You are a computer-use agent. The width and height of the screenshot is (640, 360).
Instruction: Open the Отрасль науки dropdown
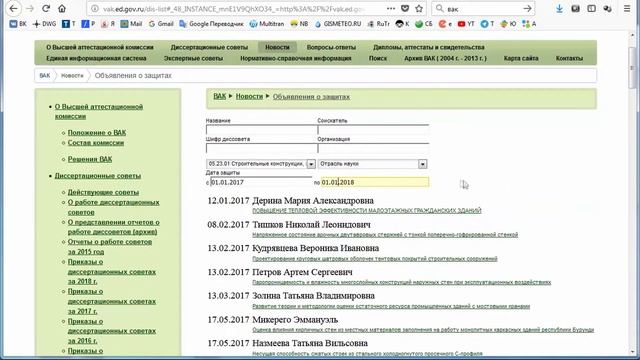click(372, 164)
